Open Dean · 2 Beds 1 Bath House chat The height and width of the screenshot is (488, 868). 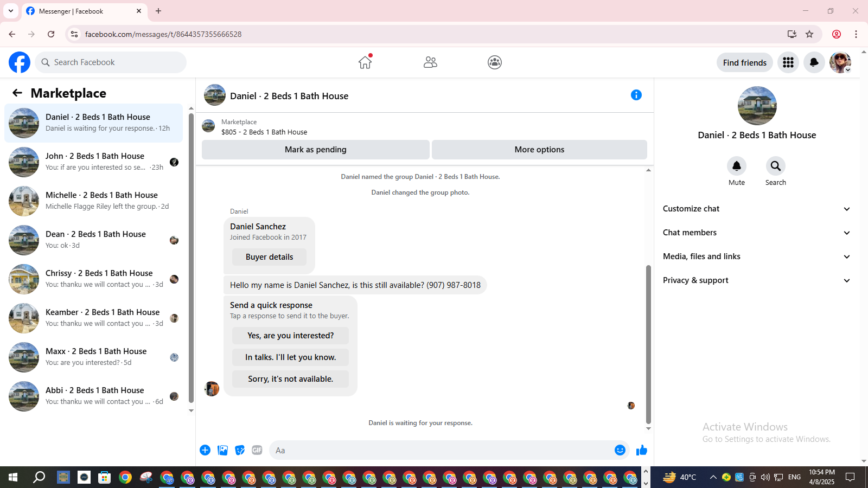click(94, 240)
